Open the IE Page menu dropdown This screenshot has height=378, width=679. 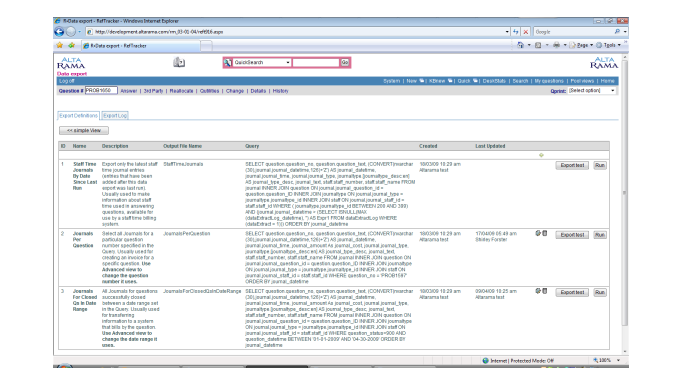tap(582, 45)
